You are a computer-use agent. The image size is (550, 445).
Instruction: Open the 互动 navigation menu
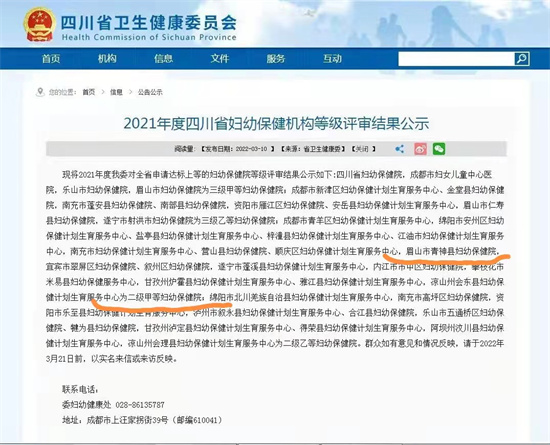(332, 59)
